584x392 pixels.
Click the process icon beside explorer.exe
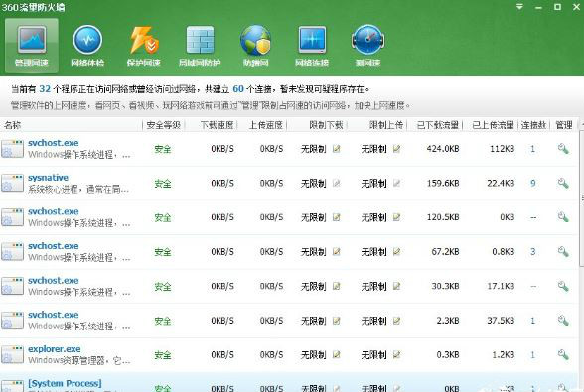12,355
